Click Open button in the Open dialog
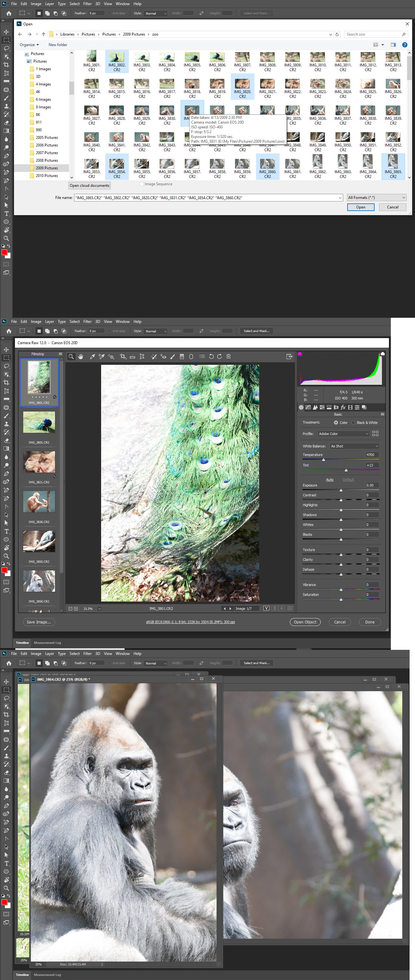This screenshot has height=980, width=415. (x=361, y=207)
